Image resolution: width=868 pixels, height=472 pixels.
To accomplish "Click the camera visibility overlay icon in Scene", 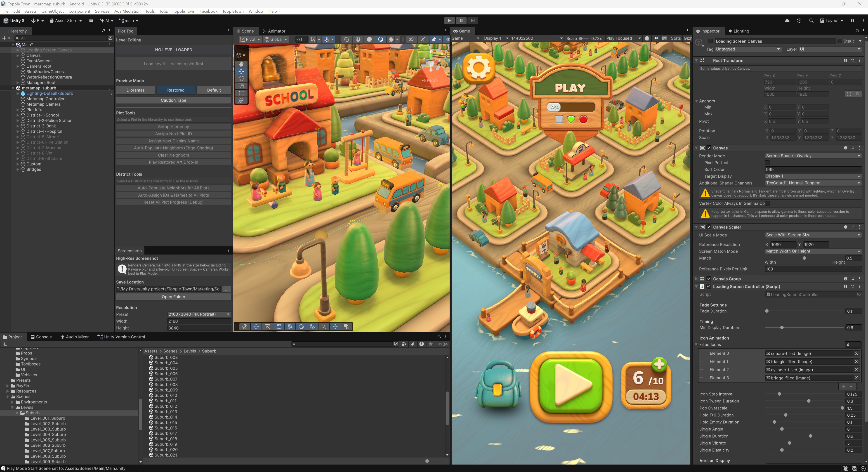I will pyautogui.click(x=346, y=327).
